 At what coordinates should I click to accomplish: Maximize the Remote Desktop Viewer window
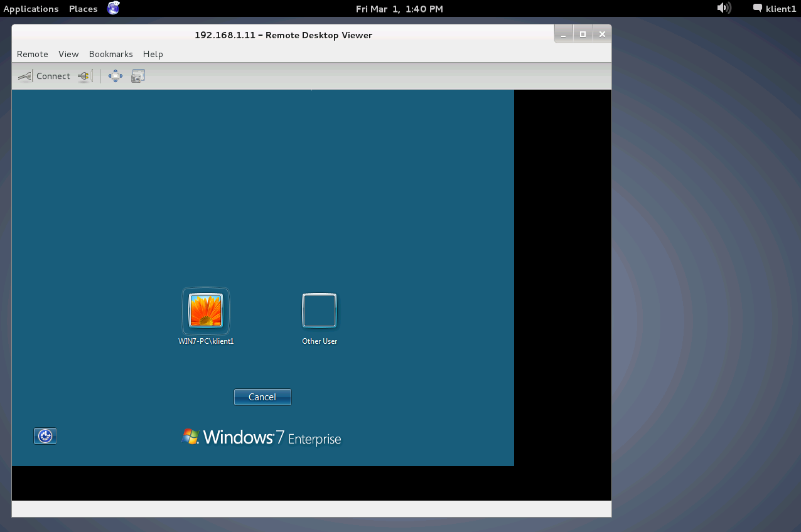(x=583, y=34)
